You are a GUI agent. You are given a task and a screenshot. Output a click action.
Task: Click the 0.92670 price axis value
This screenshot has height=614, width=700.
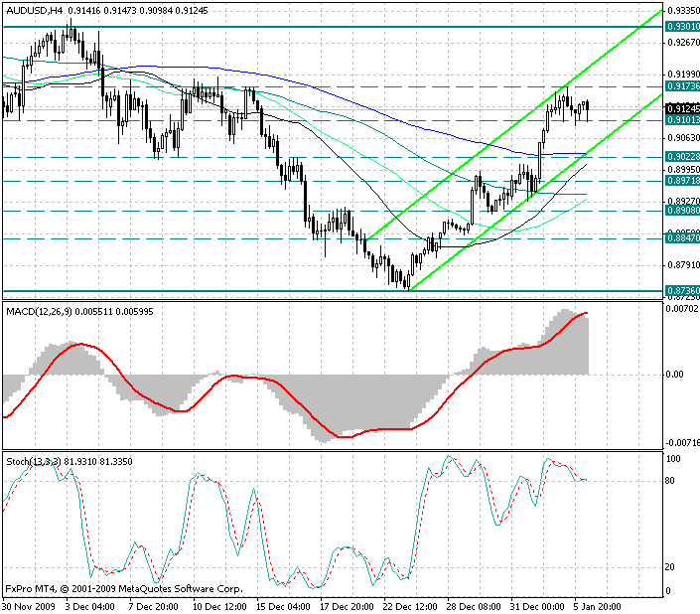point(682,43)
